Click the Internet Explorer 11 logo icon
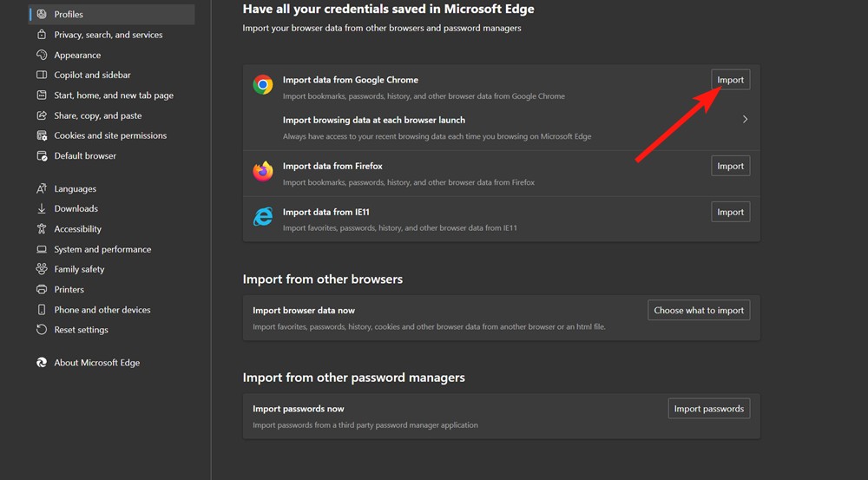 point(263,217)
